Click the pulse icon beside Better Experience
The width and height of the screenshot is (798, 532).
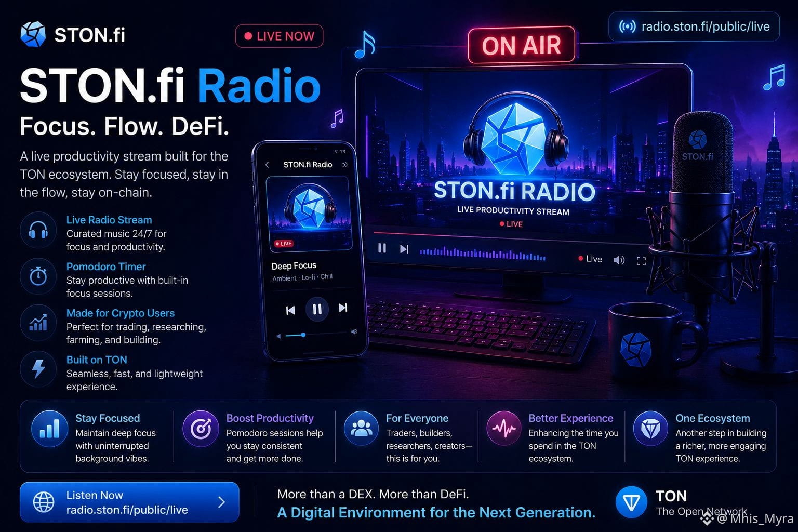point(503,429)
